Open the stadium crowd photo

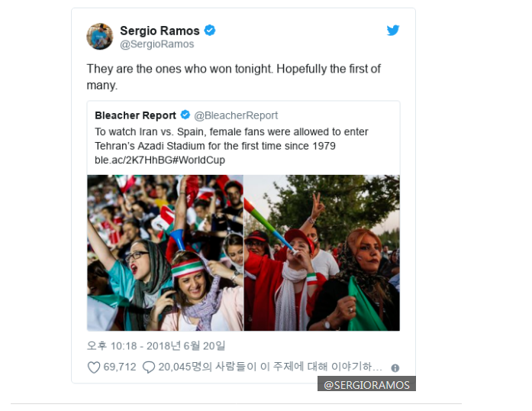click(165, 253)
